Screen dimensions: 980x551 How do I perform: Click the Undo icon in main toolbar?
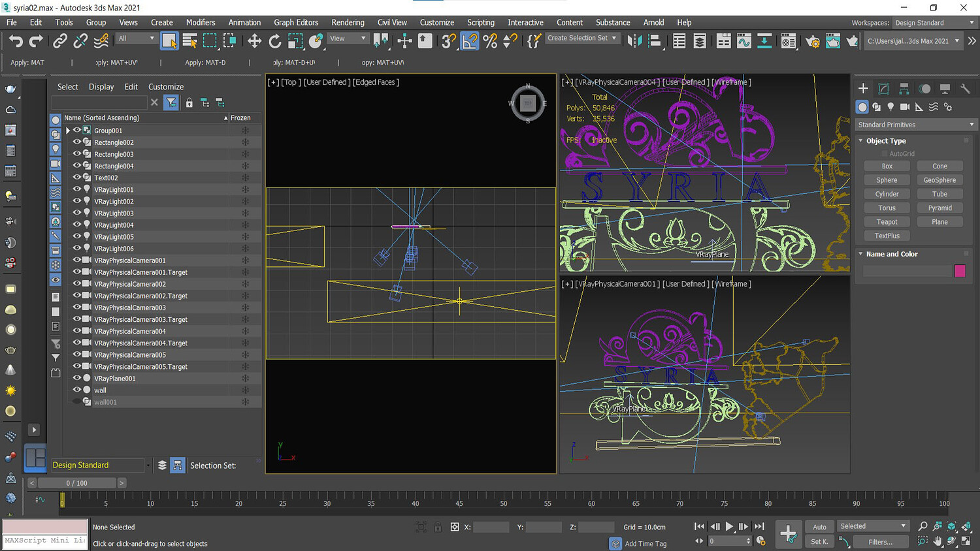pos(16,41)
